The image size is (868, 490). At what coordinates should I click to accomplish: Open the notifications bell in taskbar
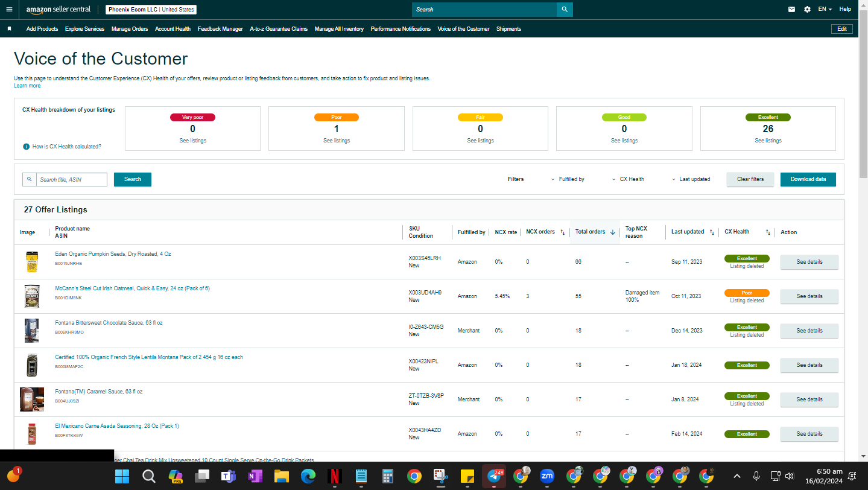tap(852, 476)
